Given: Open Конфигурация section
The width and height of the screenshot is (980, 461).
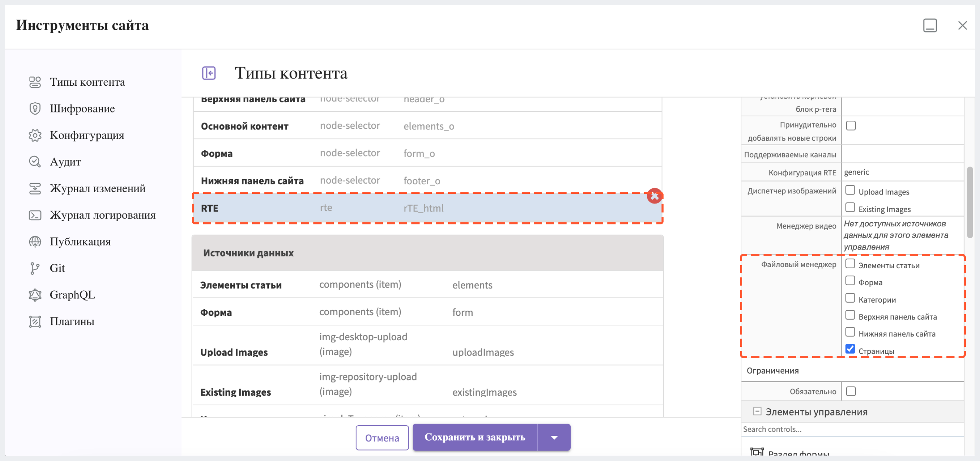Looking at the screenshot, I should [86, 135].
